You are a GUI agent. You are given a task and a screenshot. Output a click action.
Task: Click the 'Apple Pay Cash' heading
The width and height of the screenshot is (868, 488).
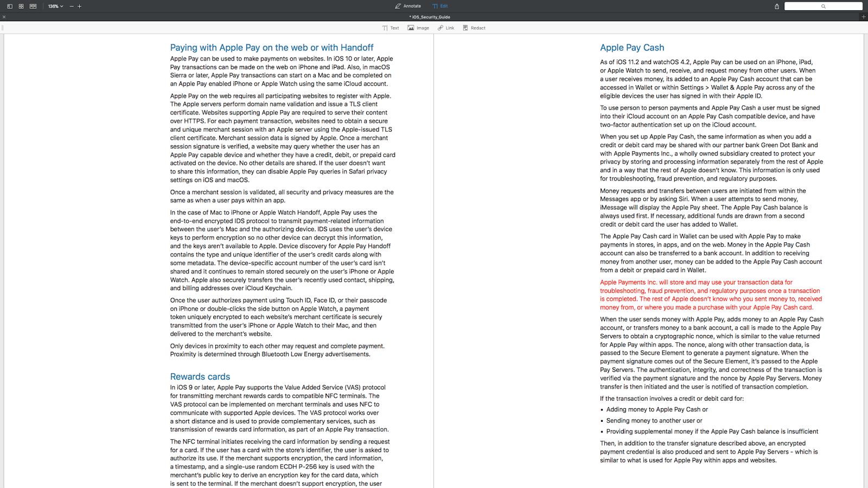pos(632,48)
